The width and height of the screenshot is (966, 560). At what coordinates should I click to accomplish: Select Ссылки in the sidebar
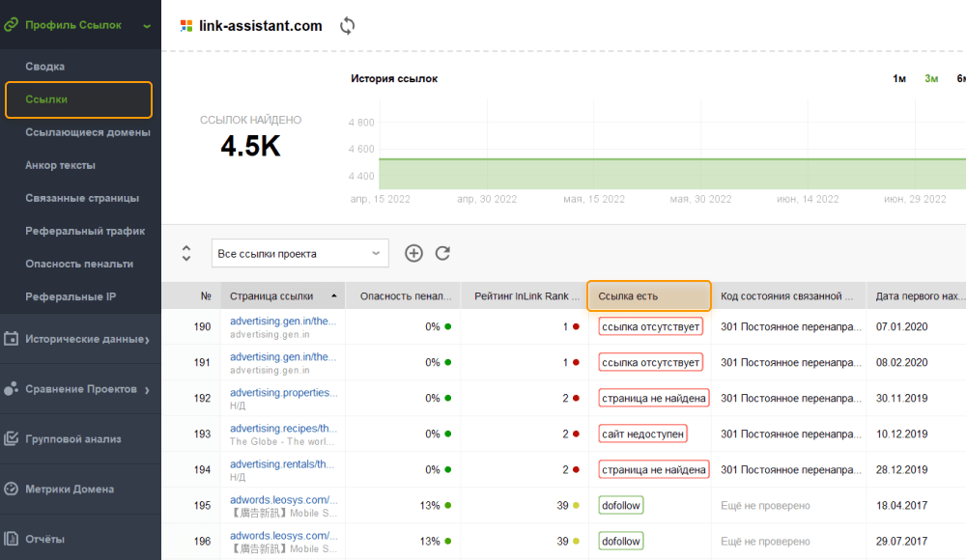click(78, 99)
